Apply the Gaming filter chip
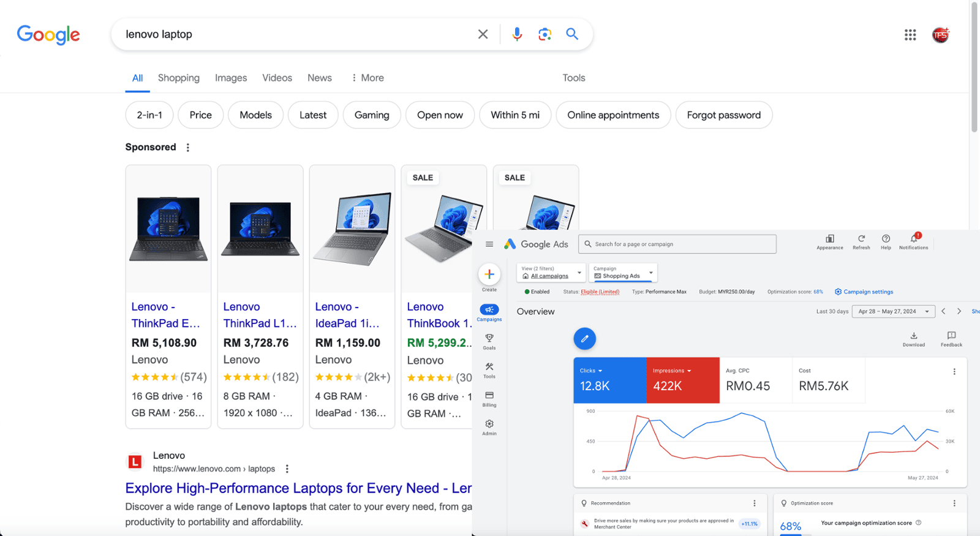Image resolution: width=980 pixels, height=536 pixels. pyautogui.click(x=372, y=115)
